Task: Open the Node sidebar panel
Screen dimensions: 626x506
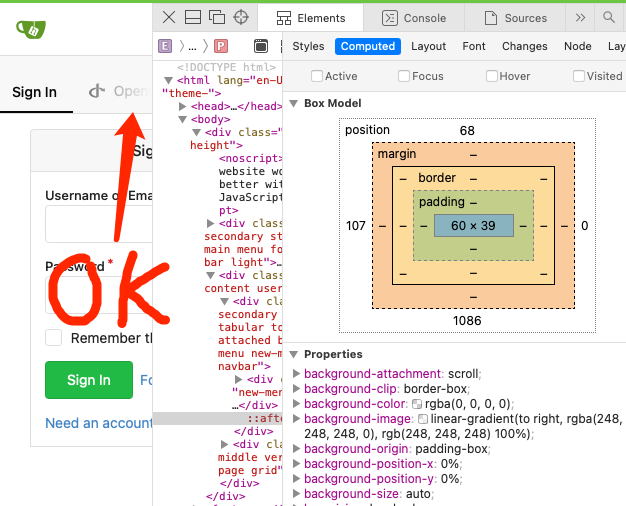Action: point(578,46)
